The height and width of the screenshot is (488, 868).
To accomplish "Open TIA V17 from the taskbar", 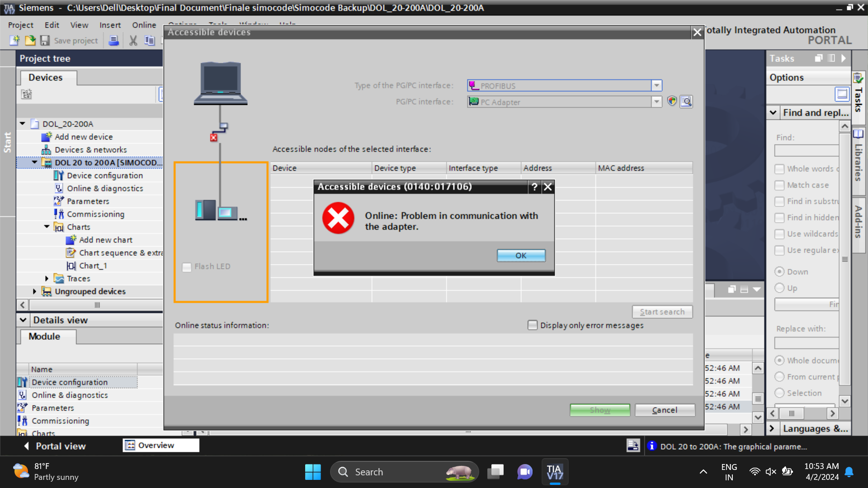I will coord(555,472).
